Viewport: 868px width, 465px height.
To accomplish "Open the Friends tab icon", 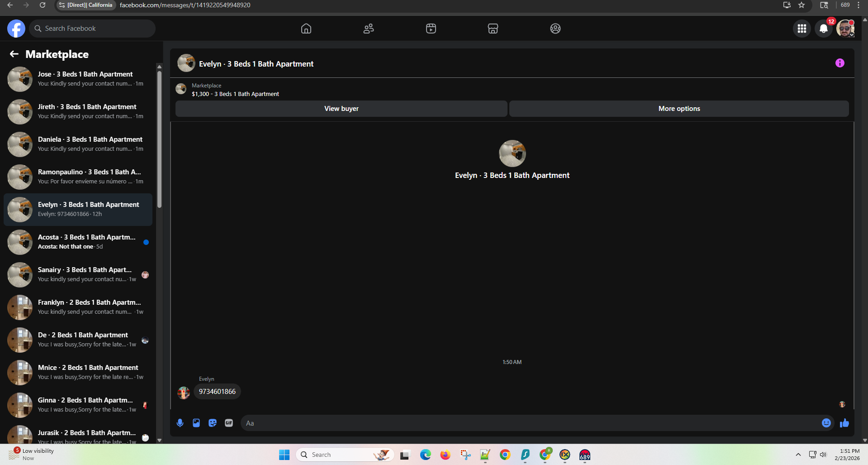I will [369, 29].
